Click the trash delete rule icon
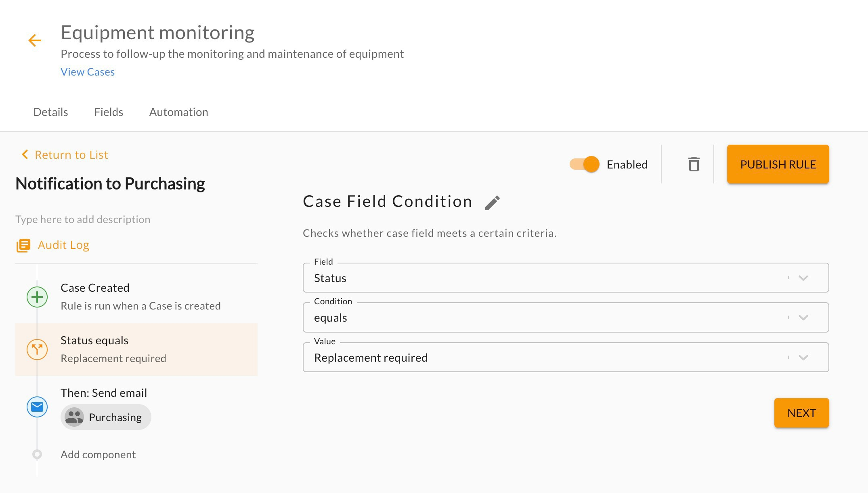This screenshot has width=868, height=493. click(x=694, y=164)
